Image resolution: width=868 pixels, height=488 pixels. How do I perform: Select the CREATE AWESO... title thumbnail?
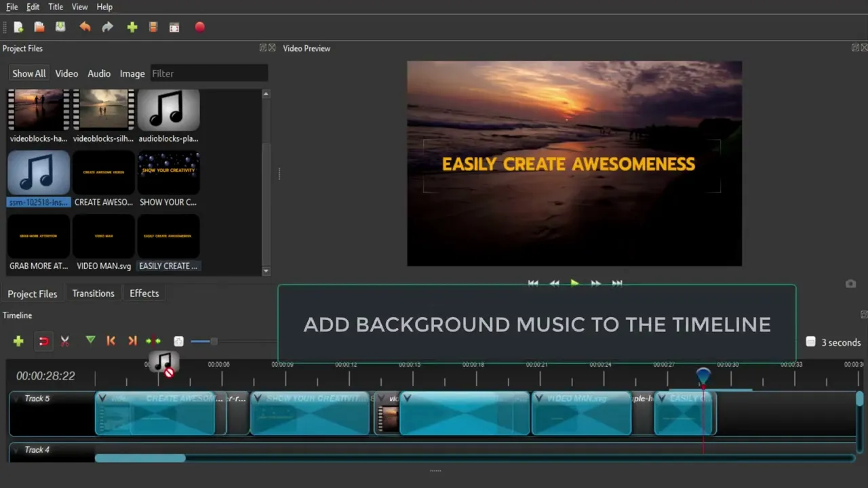104,172
